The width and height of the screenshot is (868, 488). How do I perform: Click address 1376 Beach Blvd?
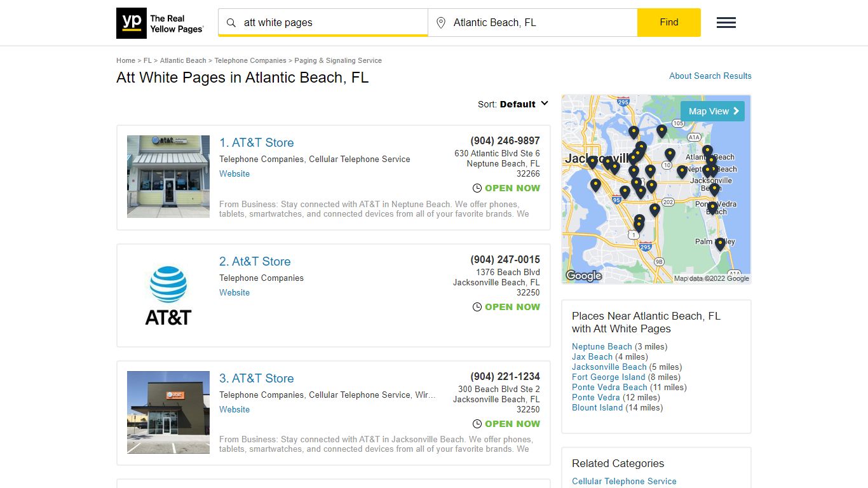click(x=508, y=273)
